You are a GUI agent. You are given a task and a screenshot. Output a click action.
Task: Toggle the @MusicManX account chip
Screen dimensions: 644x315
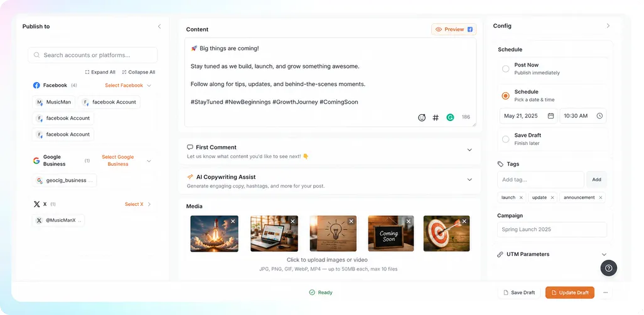pos(58,220)
